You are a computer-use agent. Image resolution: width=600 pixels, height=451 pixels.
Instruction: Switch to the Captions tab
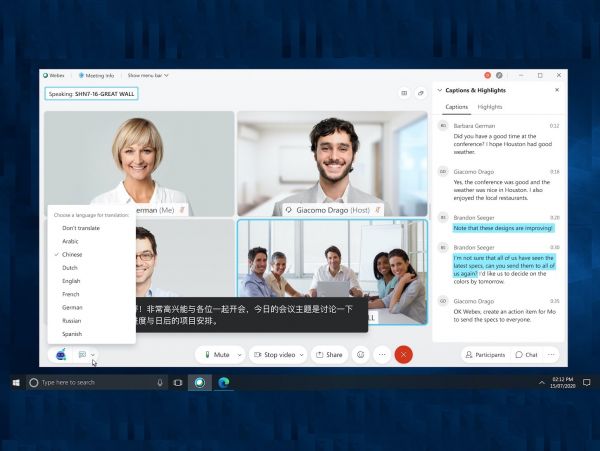457,107
